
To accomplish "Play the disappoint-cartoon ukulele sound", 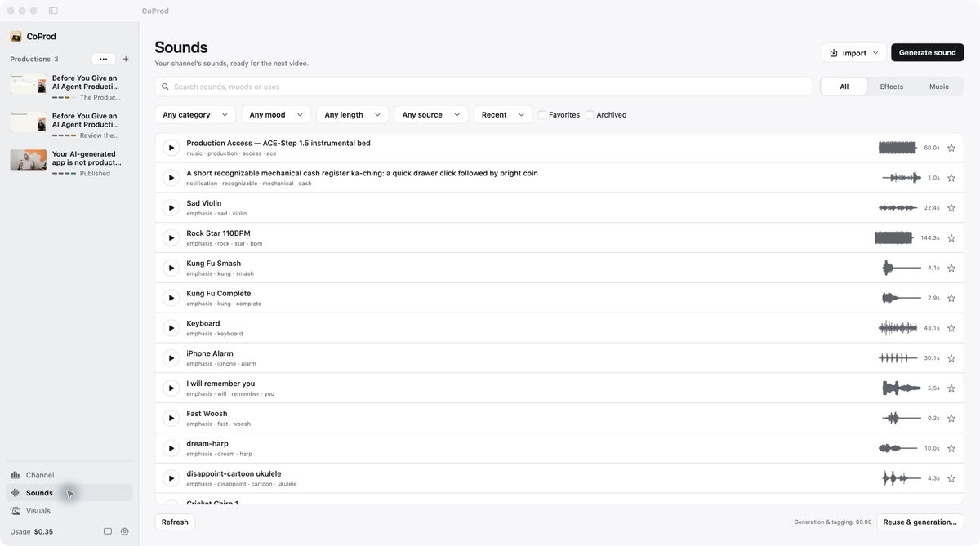I will click(x=171, y=478).
